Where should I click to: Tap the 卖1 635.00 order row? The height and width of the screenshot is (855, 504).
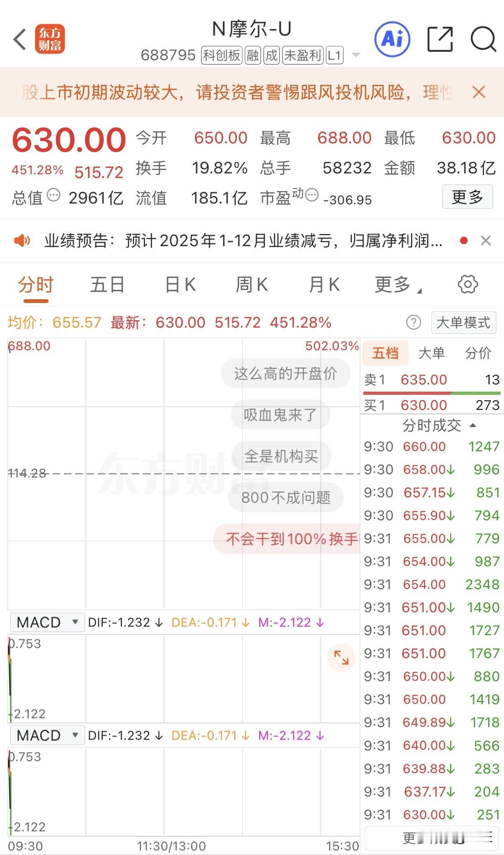[432, 379]
